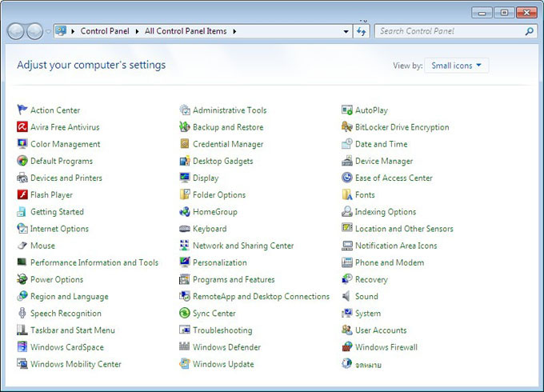Expand the address bar history dropdown arrow
The width and height of the screenshot is (544, 392).
click(x=346, y=31)
